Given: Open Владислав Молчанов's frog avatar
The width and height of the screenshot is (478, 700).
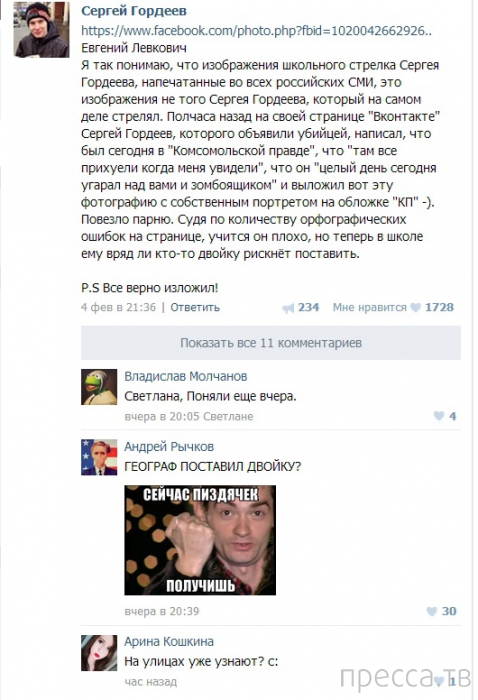Looking at the screenshot, I should click(99, 387).
